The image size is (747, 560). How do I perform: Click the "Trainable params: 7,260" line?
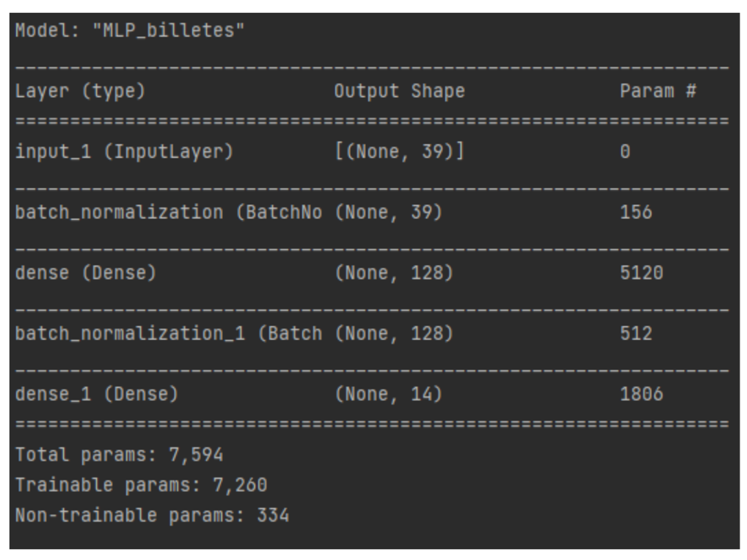pyautogui.click(x=141, y=485)
